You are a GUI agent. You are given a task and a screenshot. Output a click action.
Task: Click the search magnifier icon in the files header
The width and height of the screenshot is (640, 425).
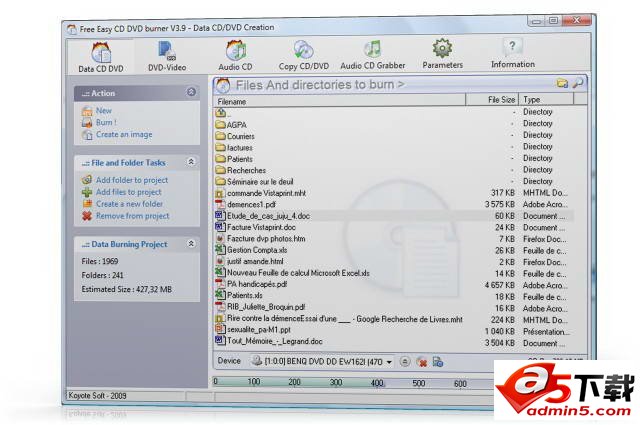coord(578,83)
